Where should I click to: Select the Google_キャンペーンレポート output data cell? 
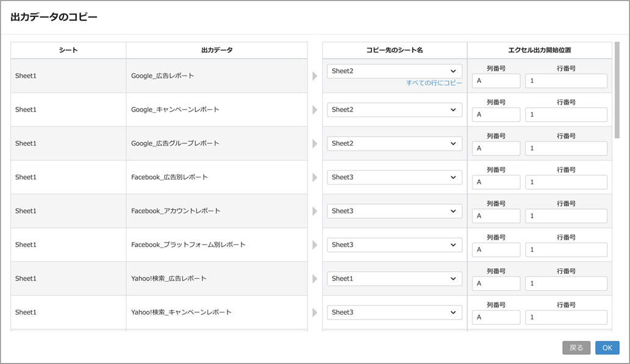click(217, 110)
